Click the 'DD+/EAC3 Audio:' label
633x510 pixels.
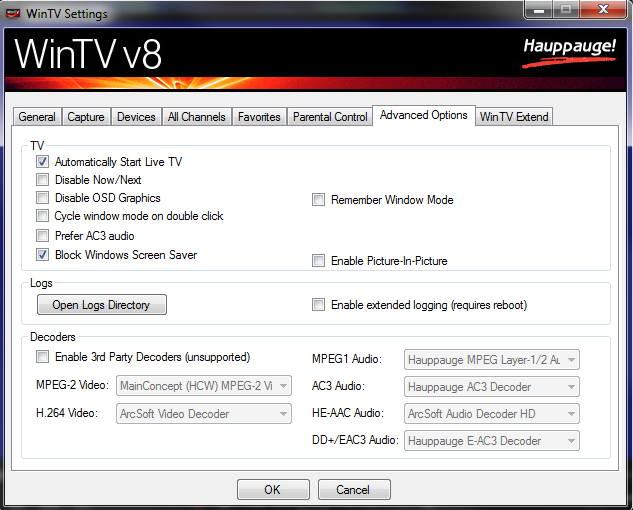[x=355, y=440]
